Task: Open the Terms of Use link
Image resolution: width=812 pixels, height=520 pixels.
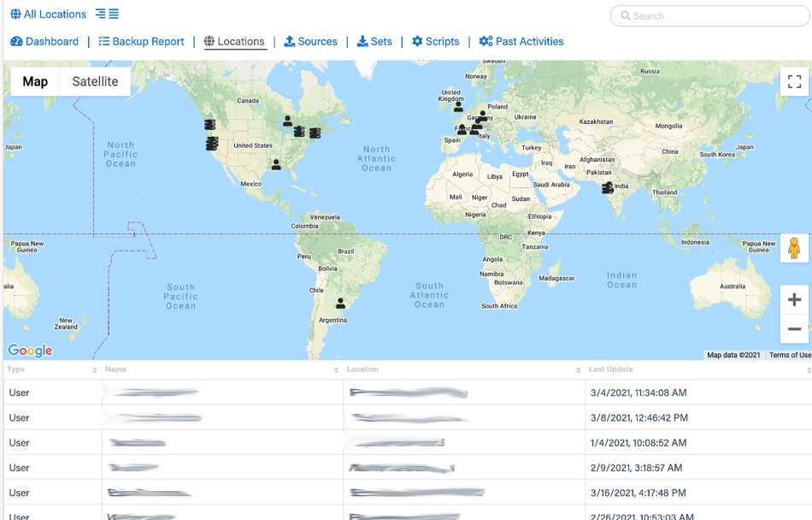Action: [x=790, y=355]
